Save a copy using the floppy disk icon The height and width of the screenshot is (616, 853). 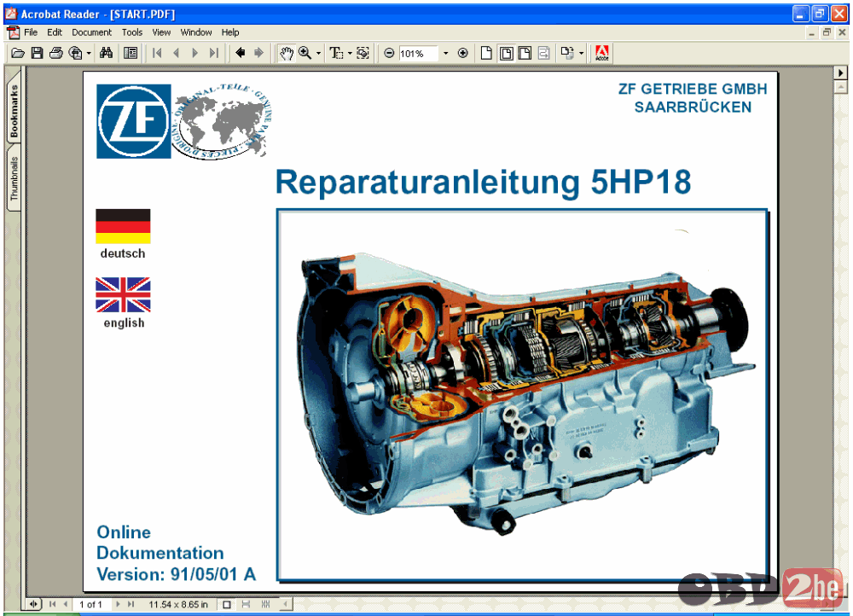pos(37,54)
